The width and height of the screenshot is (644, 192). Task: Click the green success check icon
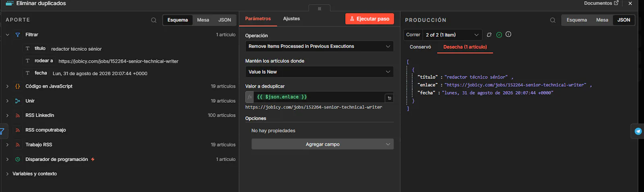(499, 35)
